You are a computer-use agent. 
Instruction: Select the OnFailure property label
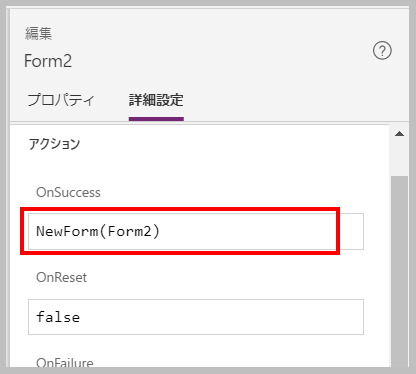65,362
